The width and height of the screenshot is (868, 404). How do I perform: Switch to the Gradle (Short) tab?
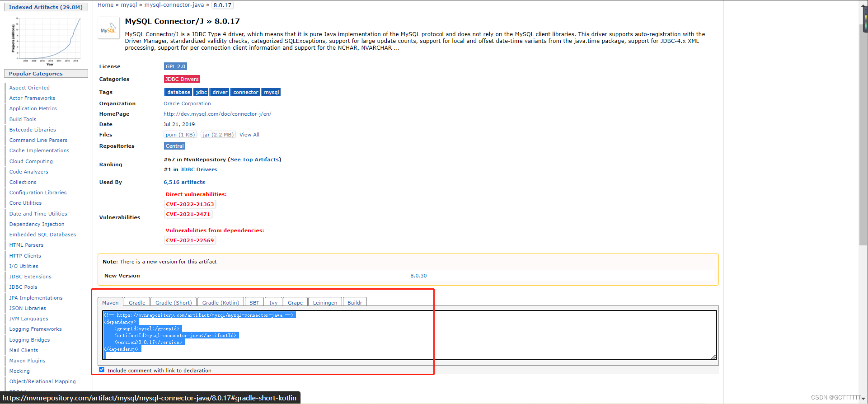click(174, 302)
